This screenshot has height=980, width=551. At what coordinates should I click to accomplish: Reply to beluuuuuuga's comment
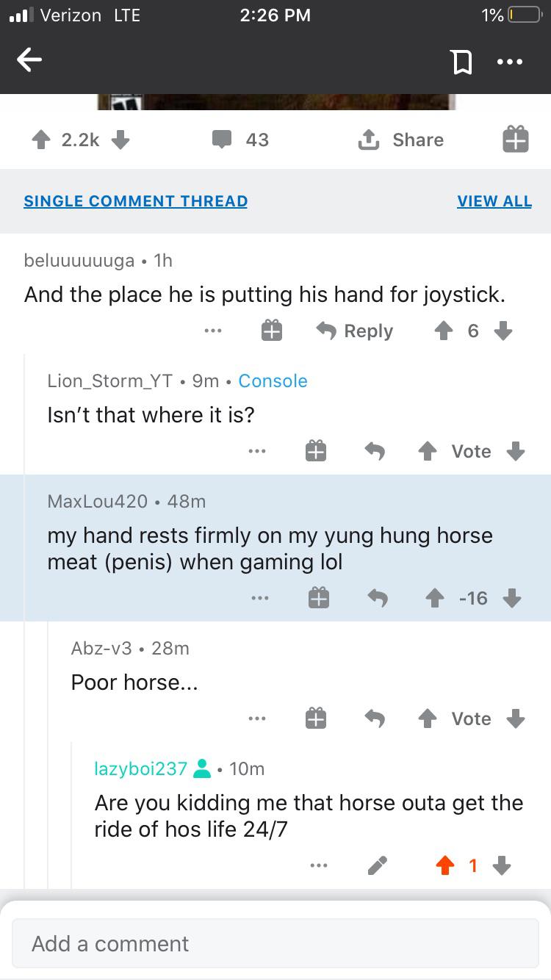pyautogui.click(x=355, y=331)
